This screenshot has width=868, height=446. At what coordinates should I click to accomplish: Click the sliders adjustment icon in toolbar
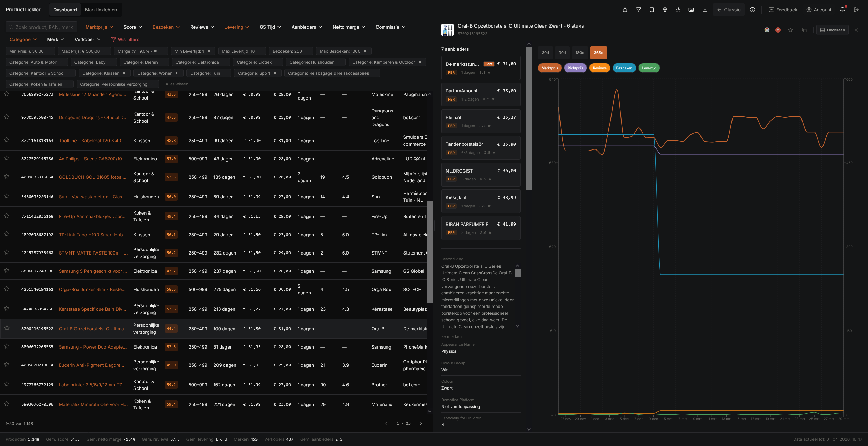678,10
